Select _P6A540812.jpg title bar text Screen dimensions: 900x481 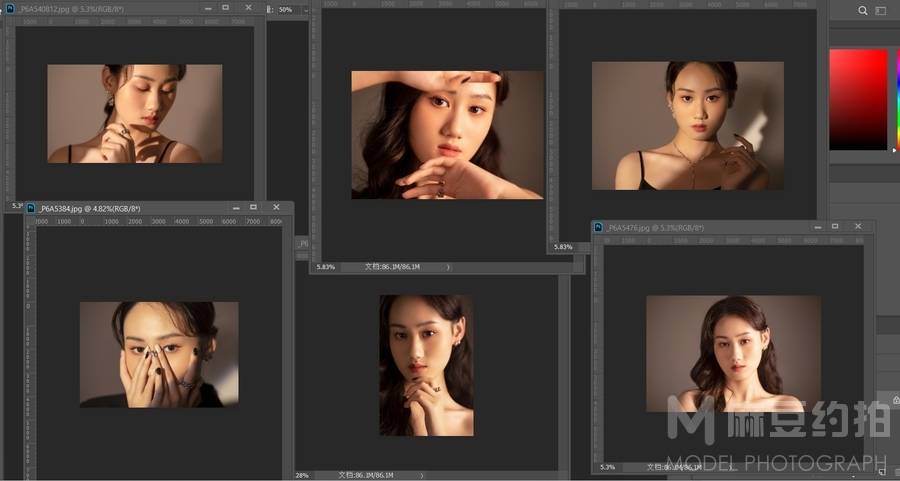point(72,9)
